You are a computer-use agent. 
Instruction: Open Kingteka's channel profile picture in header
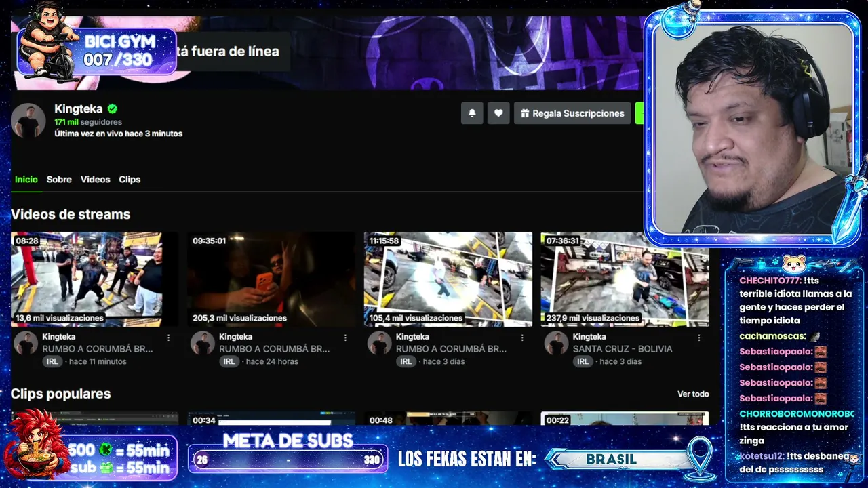28,121
